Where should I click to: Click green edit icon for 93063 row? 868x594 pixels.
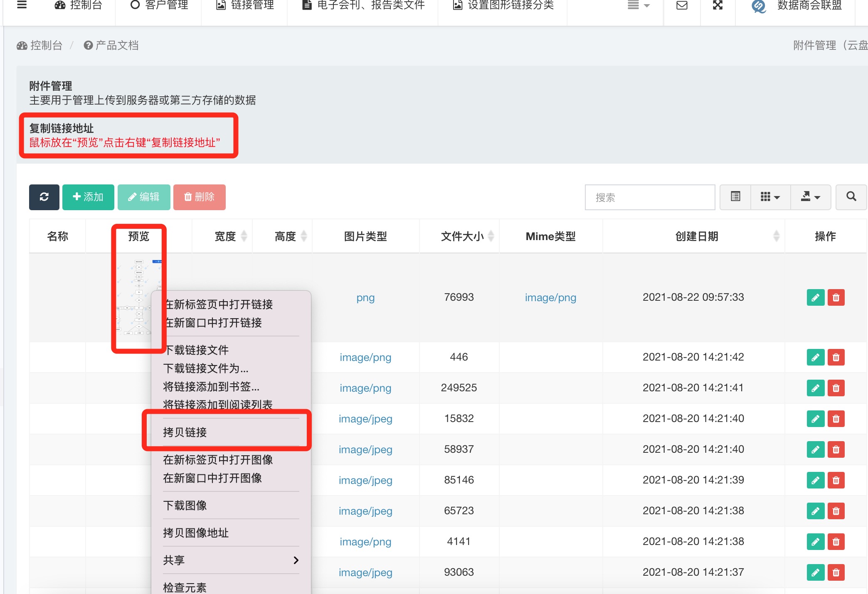815,572
